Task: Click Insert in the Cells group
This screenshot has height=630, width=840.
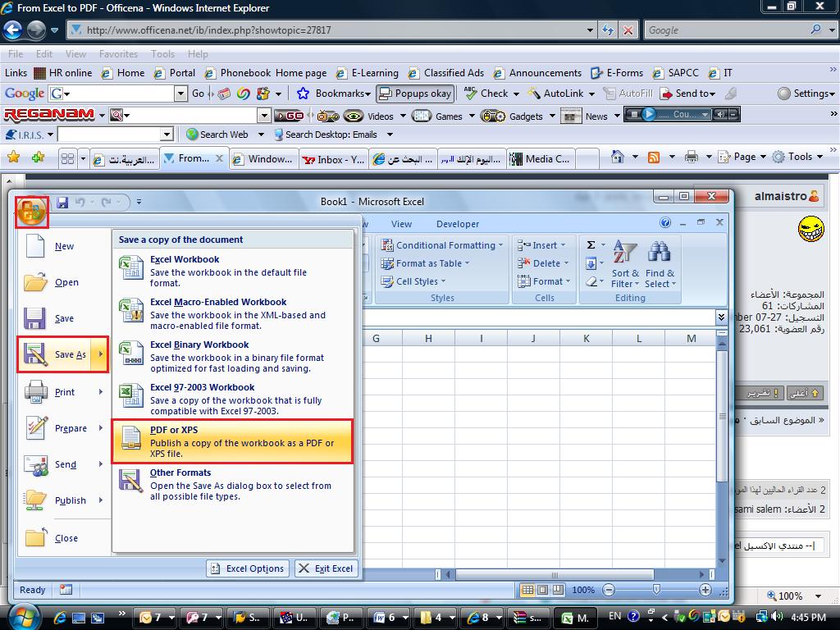Action: (541, 245)
